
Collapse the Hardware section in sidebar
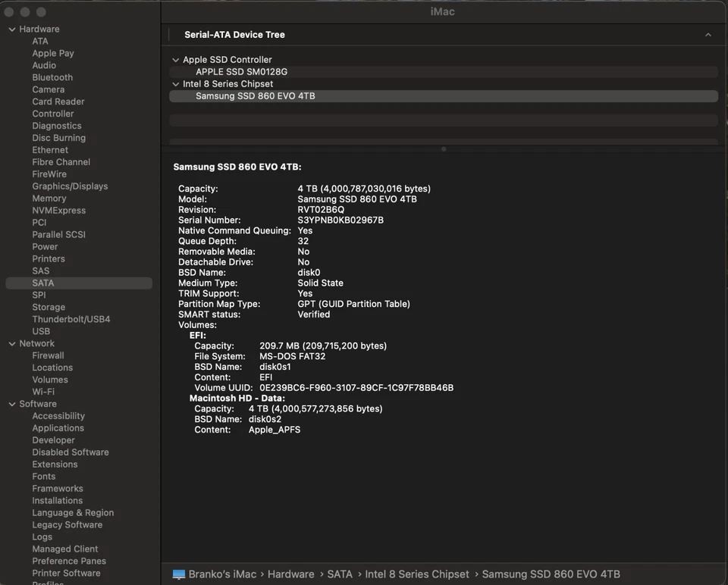(x=11, y=28)
